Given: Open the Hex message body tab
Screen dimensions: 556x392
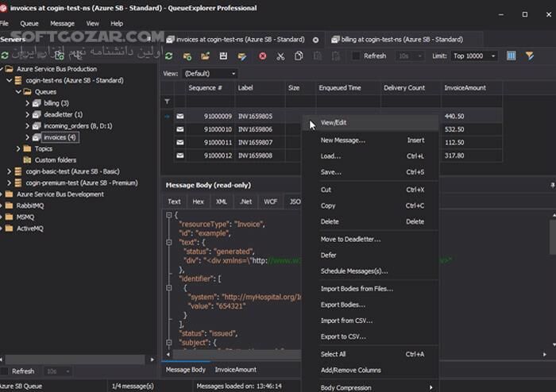Looking at the screenshot, I should 198,202.
